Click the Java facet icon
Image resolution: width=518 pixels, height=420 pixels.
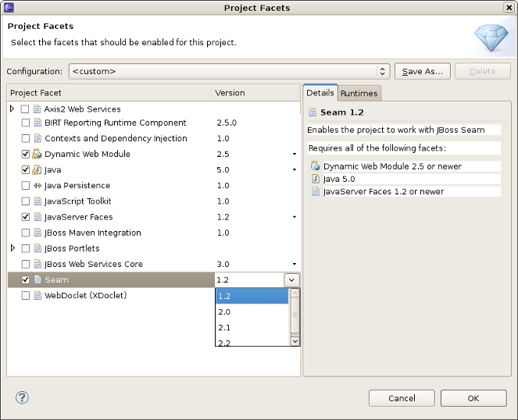tap(37, 170)
